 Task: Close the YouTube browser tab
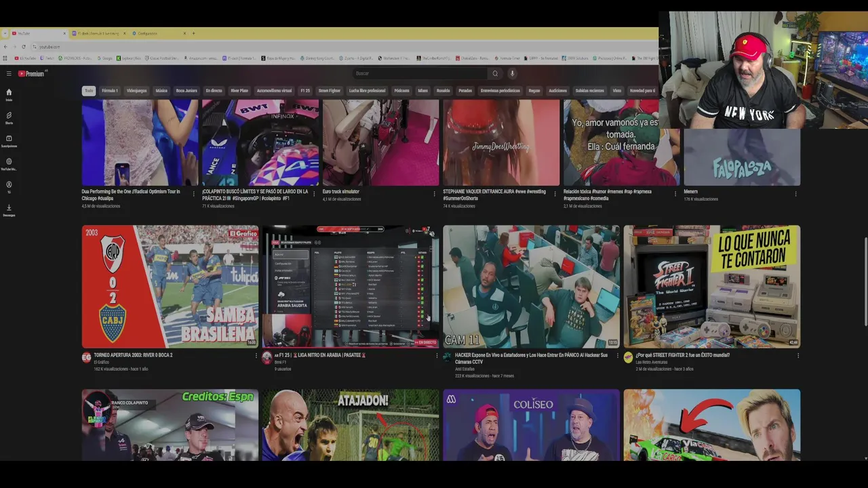pos(65,33)
